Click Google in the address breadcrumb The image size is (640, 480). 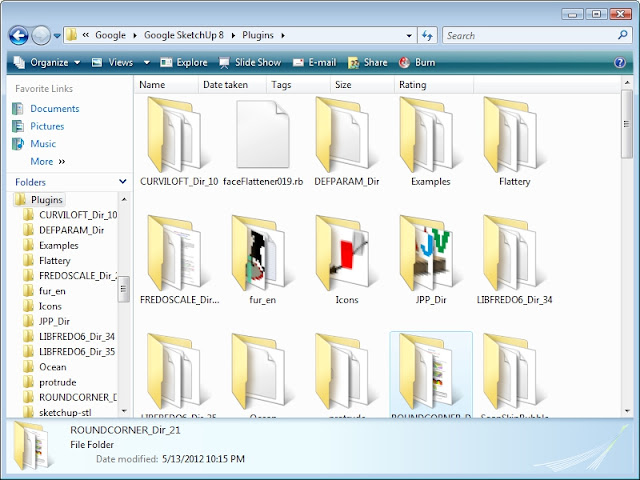click(110, 36)
